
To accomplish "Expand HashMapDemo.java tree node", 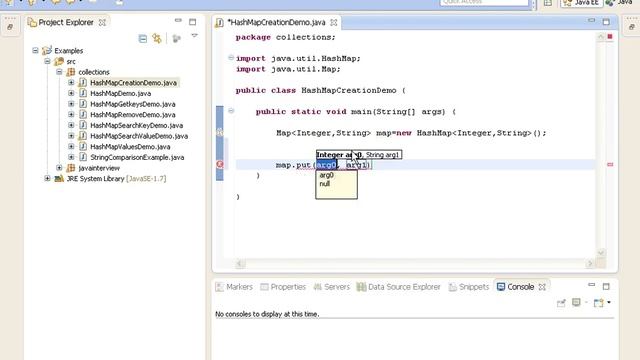I will (71, 93).
